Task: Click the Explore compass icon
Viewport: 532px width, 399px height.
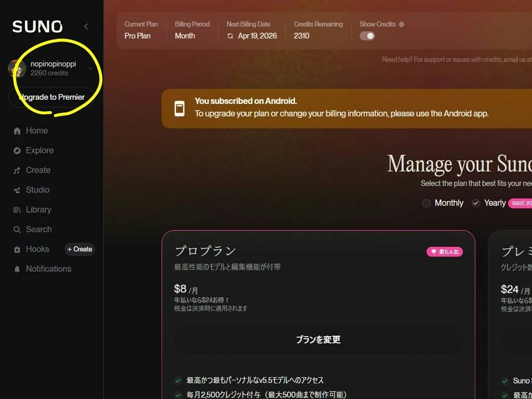Action: 17,151
